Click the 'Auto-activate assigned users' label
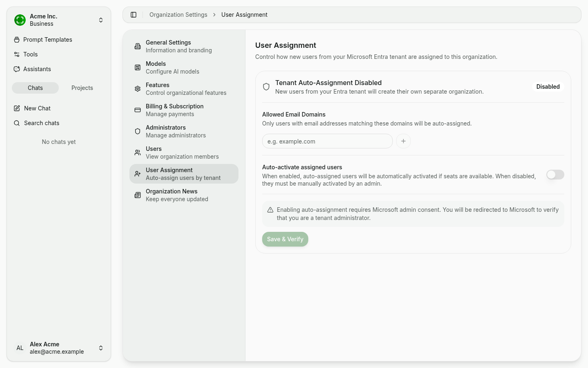Viewport: 588px width, 368px height. (302, 167)
